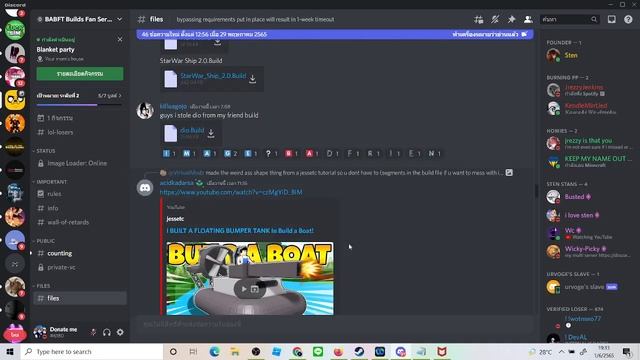Click Donate me user avatar
Screen dimensions: 640x360
click(40, 332)
